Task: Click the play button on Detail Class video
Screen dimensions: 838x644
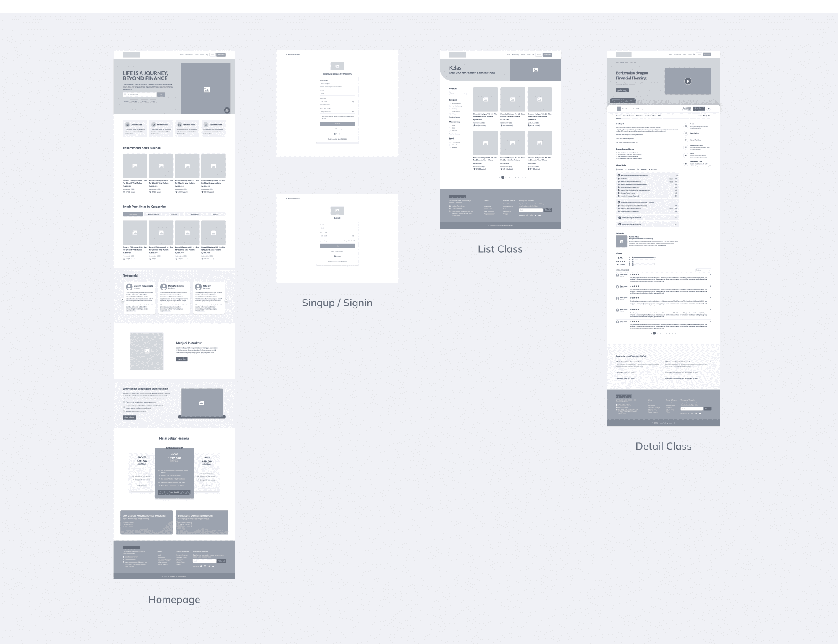Action: [x=688, y=81]
